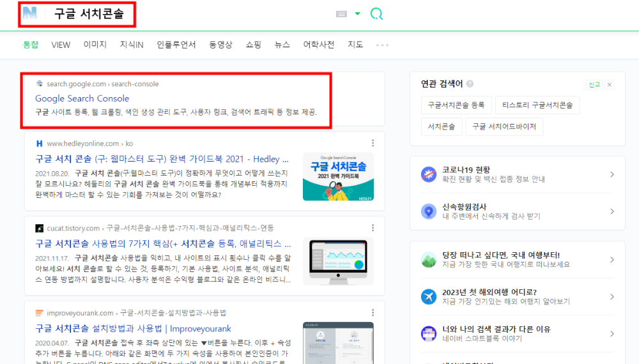Expand more tabs with the ellipsis

(x=382, y=45)
